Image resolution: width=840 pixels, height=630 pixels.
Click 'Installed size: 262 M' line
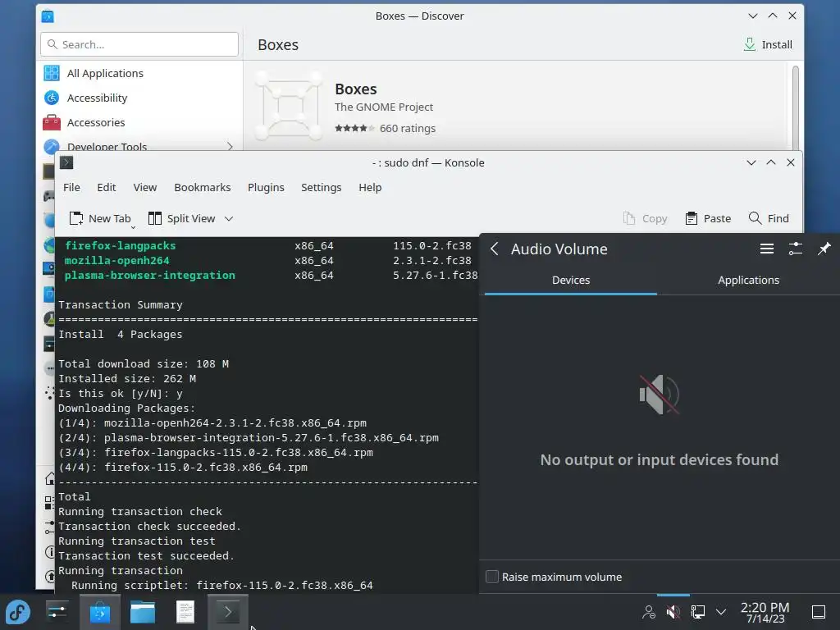click(127, 379)
